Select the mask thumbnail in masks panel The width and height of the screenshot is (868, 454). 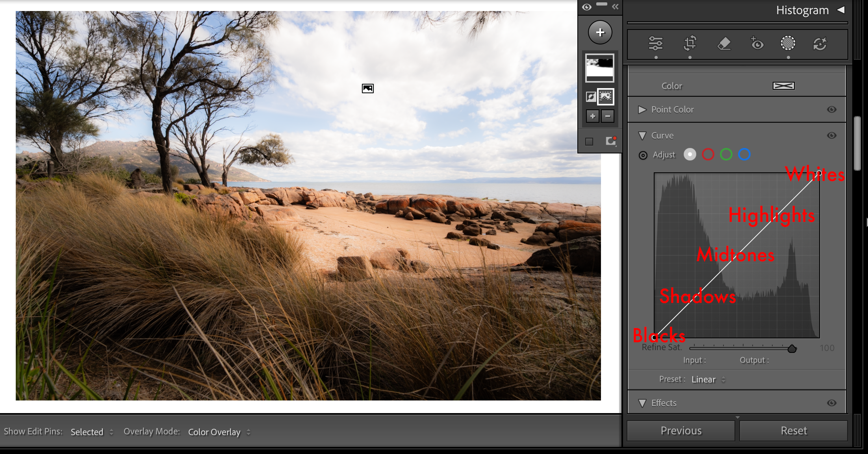tap(599, 68)
